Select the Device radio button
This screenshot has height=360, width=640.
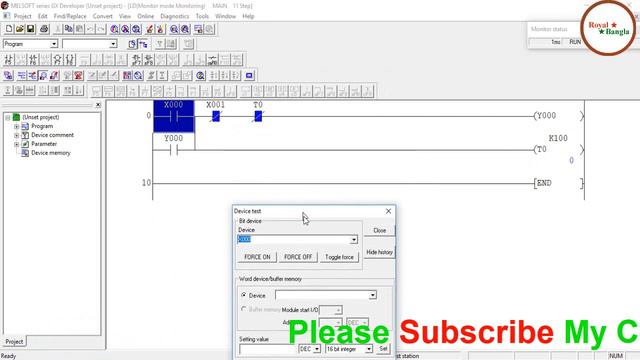tap(244, 295)
